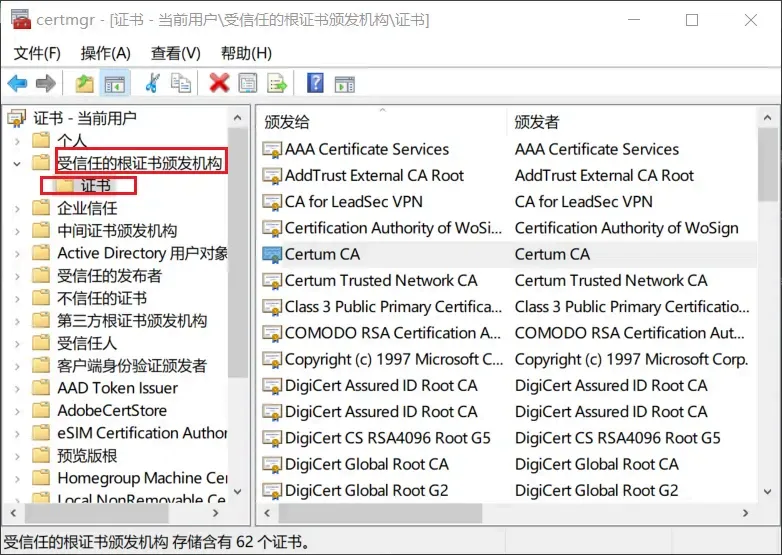Click the certificate list horizontal scrollbar thumb

pos(380,513)
